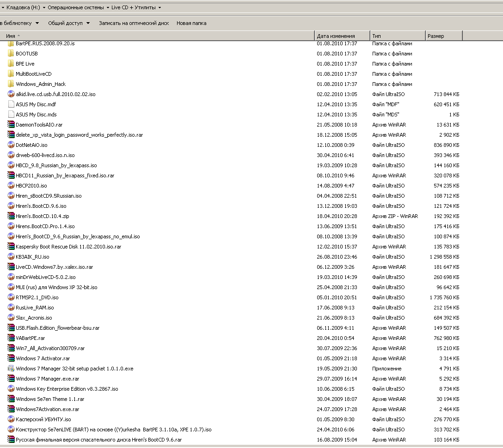Sort by the Имя column header
Image resolution: width=503 pixels, height=448 pixels.
click(x=157, y=36)
